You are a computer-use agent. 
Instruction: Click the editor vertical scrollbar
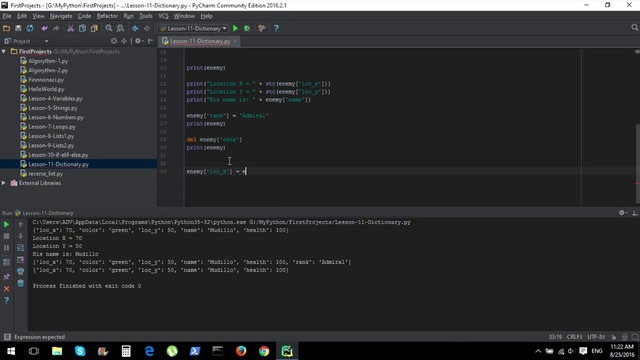(x=638, y=163)
